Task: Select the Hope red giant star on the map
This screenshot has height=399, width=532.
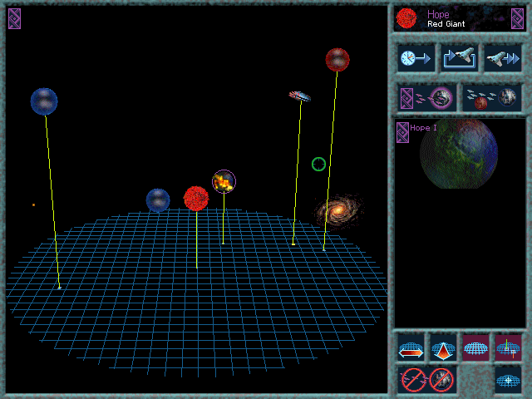Action: (x=196, y=199)
